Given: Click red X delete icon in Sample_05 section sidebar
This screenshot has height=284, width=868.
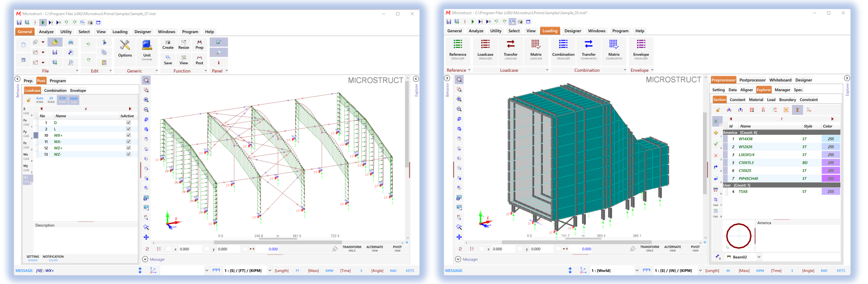Looking at the screenshot, I should point(716,156).
